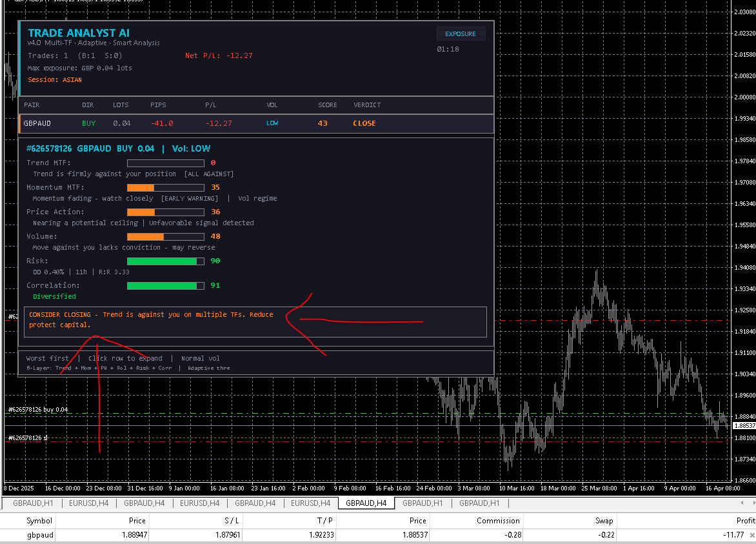Click the Swap column header
This screenshot has width=756, height=544.
coord(604,520)
